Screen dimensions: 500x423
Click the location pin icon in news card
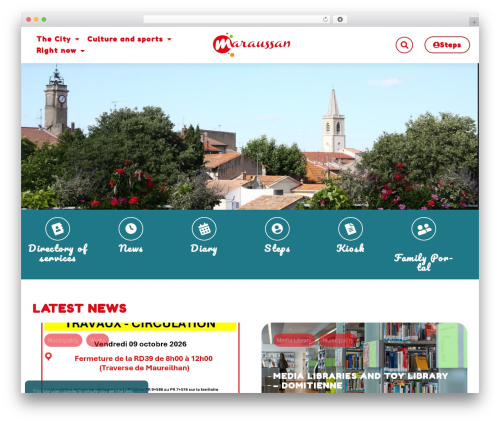49,356
